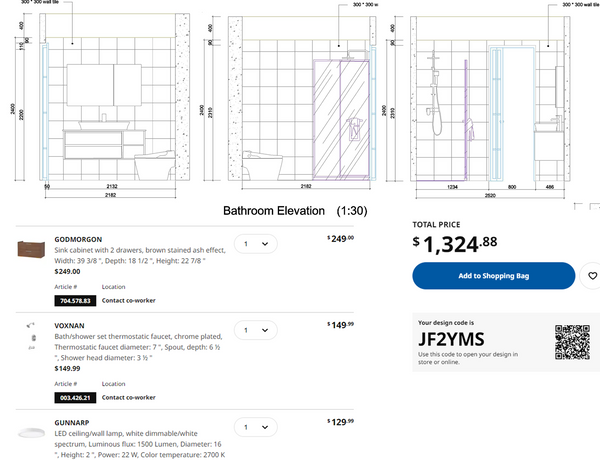This screenshot has width=600, height=460.
Task: Click Contact co-worker under VOXNAN
Action: point(129,397)
